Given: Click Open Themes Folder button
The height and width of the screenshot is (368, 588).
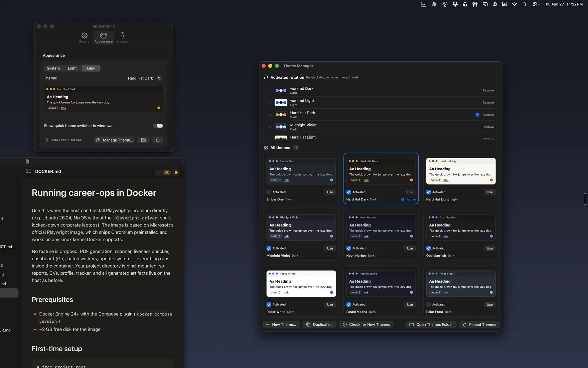Looking at the screenshot, I should [431, 325].
